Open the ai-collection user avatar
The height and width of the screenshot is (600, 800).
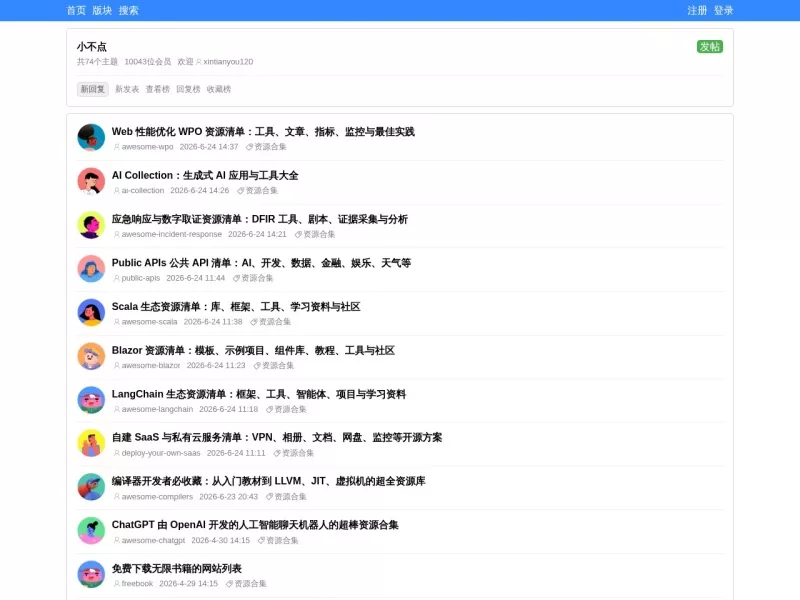click(x=91, y=182)
